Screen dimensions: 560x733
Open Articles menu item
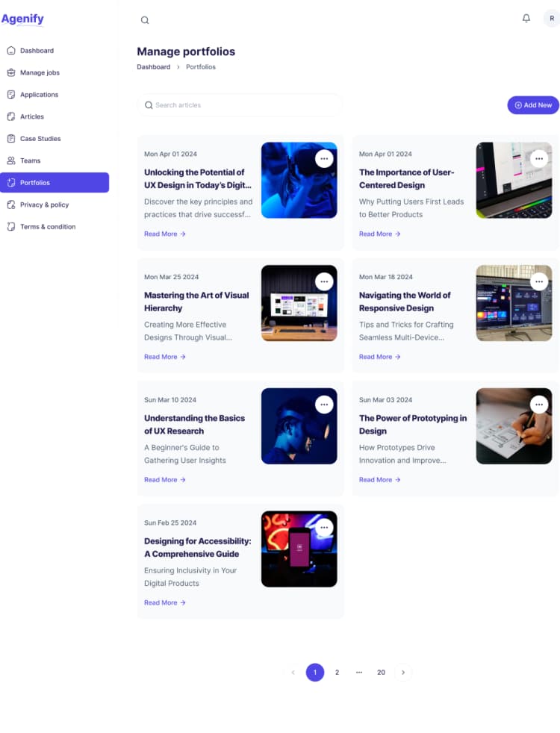point(55,116)
